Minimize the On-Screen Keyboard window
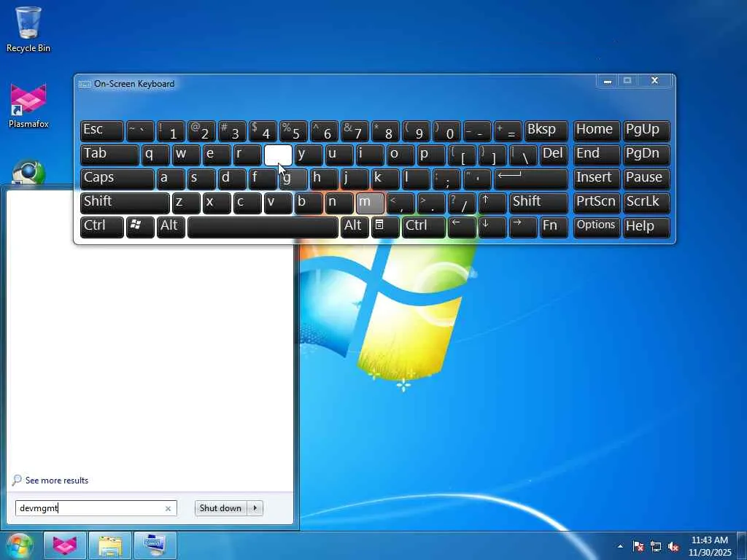The height and width of the screenshot is (560, 747). coord(608,81)
